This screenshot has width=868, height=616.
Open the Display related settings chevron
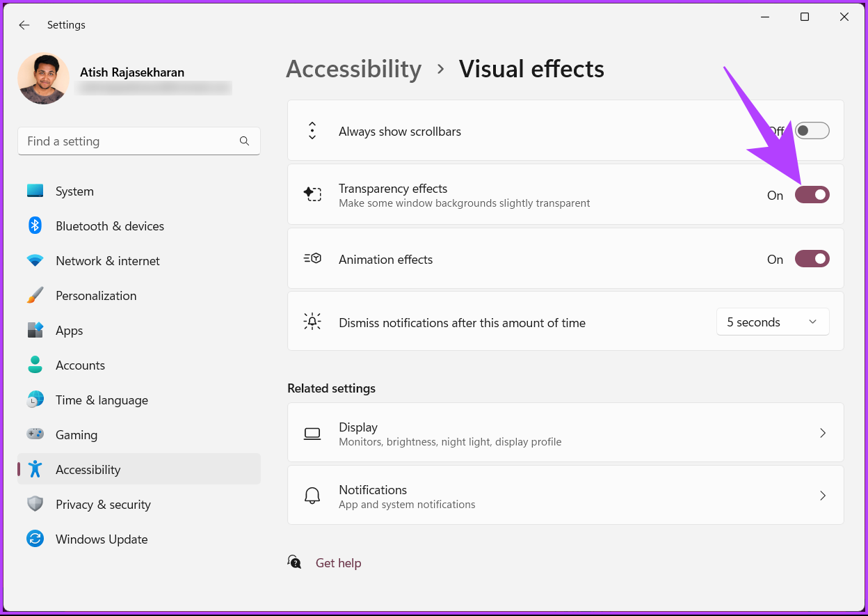822,433
